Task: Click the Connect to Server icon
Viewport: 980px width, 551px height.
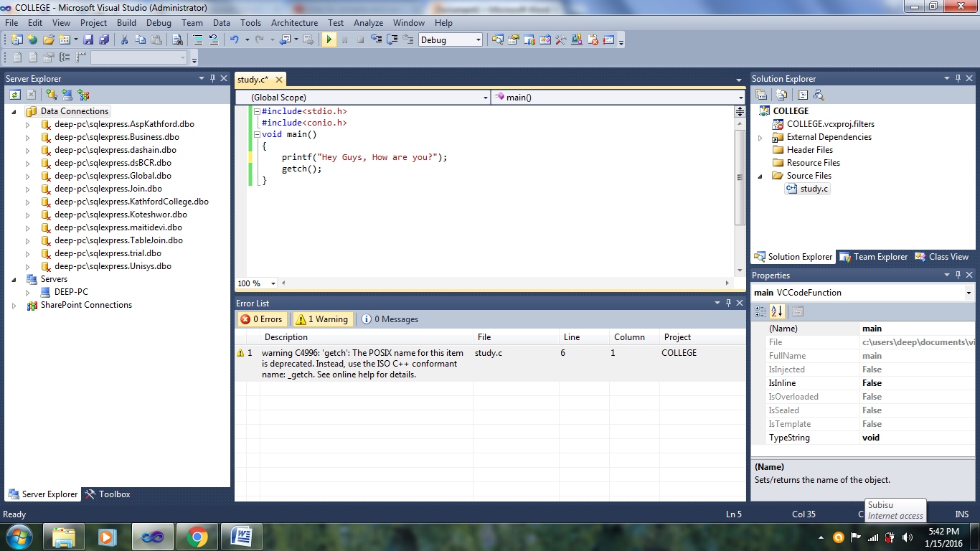Action: tap(67, 94)
